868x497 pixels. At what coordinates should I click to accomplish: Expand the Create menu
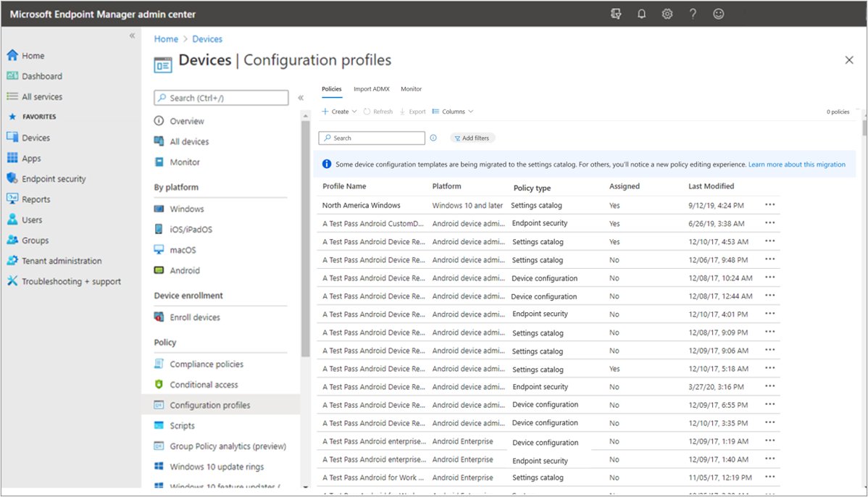[338, 111]
